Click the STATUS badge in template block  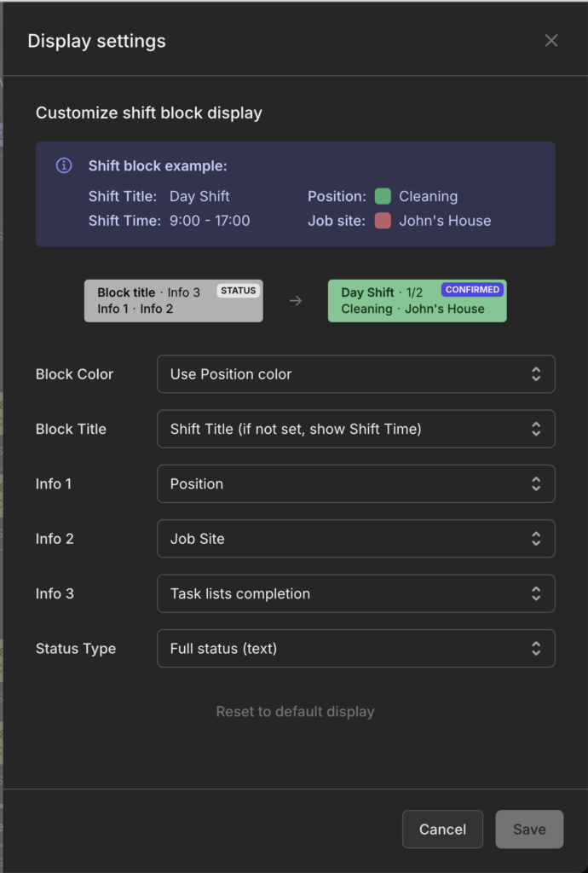(238, 291)
